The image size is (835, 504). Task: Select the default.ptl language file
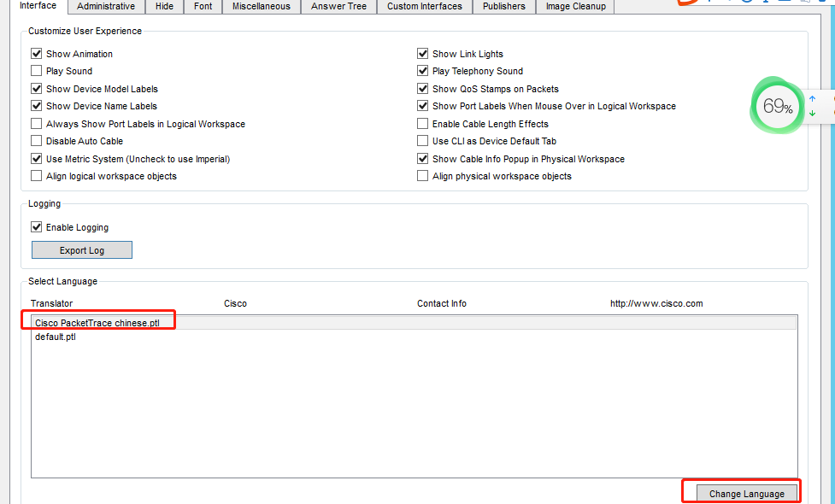coord(415,337)
